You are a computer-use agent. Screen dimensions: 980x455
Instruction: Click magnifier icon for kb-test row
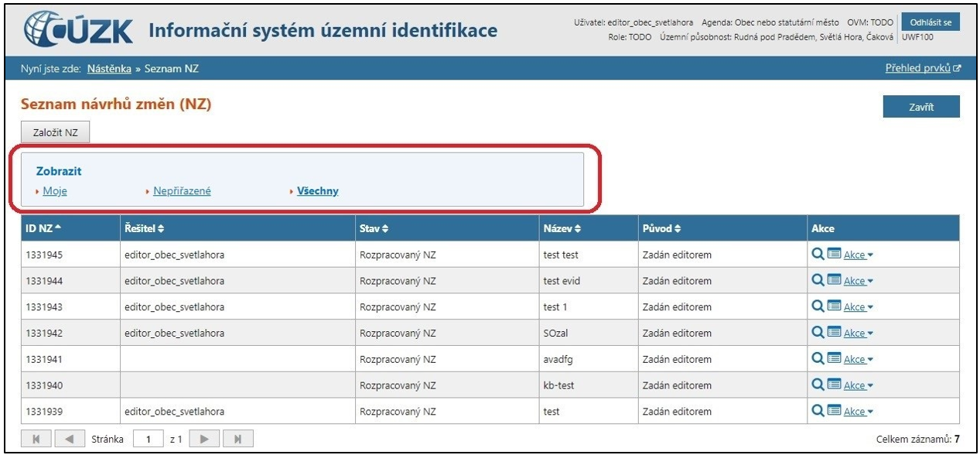818,385
